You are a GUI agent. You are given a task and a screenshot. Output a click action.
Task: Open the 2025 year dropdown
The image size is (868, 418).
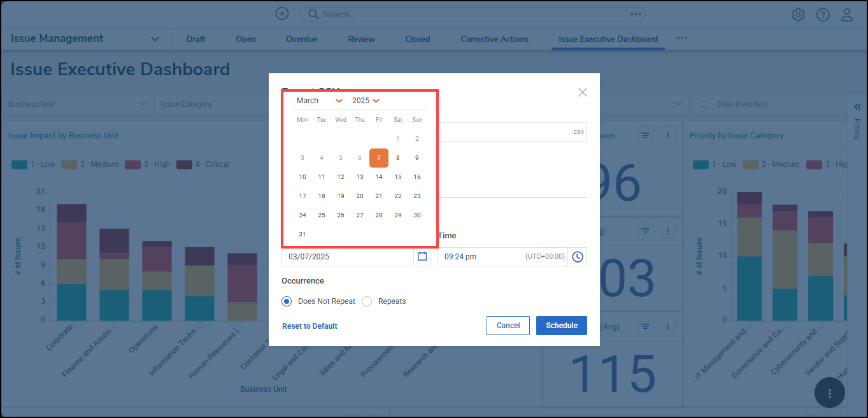pos(365,100)
